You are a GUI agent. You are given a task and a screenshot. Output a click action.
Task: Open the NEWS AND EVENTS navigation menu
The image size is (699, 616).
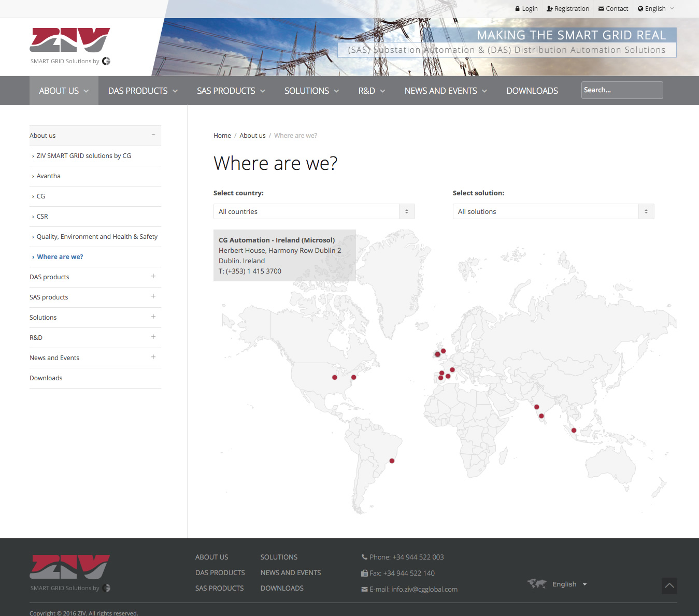pyautogui.click(x=446, y=91)
